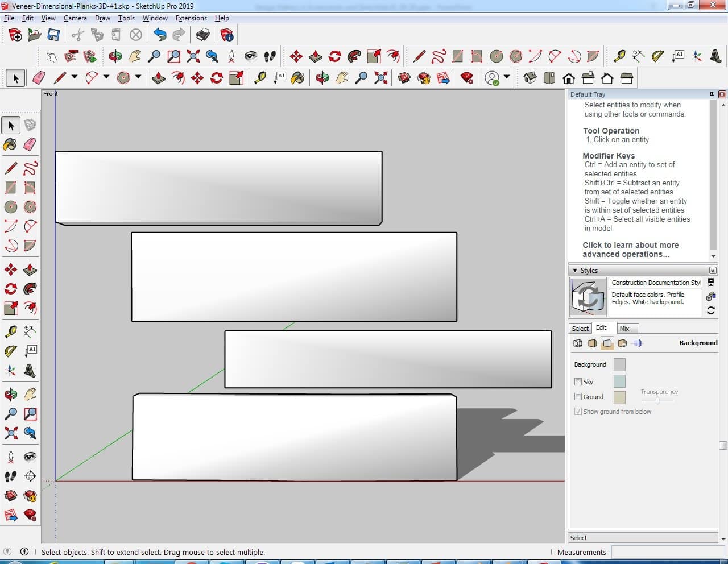This screenshot has height=564, width=728.
Task: Open the user account dropdown arrow
Action: 506,77
